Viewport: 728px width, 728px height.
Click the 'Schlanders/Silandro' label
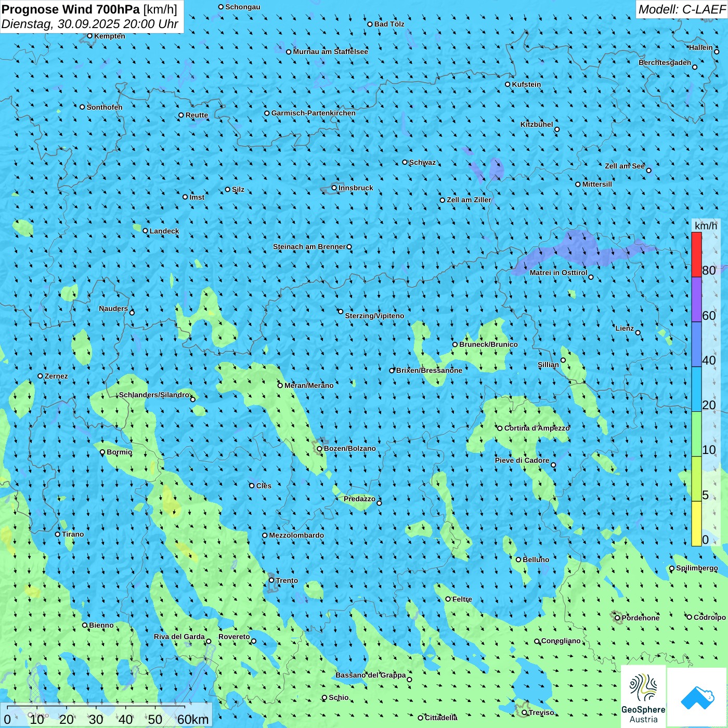tap(154, 395)
